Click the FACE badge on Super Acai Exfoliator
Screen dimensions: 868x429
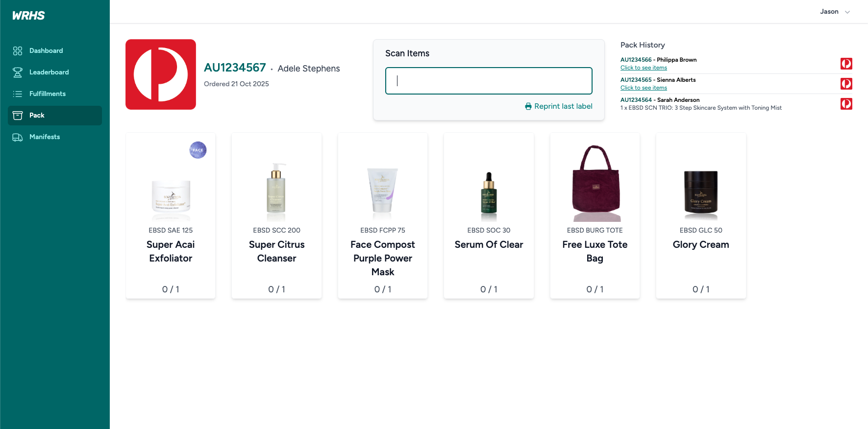(198, 150)
